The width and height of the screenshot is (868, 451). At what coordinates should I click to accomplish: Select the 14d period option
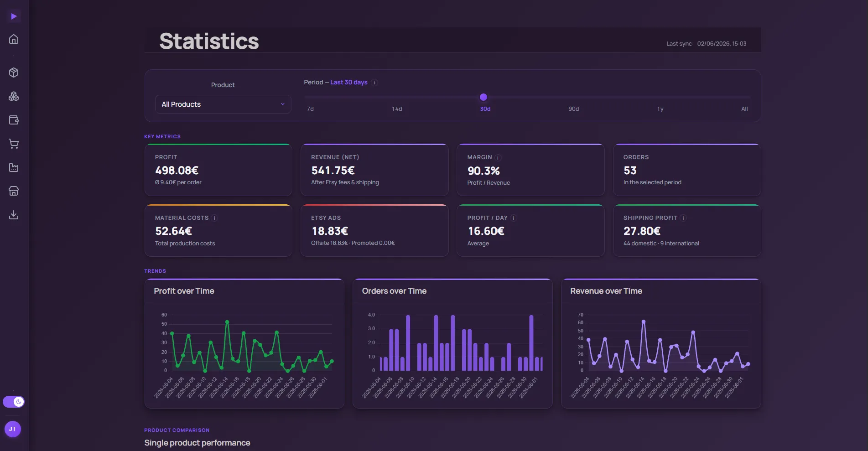click(x=397, y=109)
